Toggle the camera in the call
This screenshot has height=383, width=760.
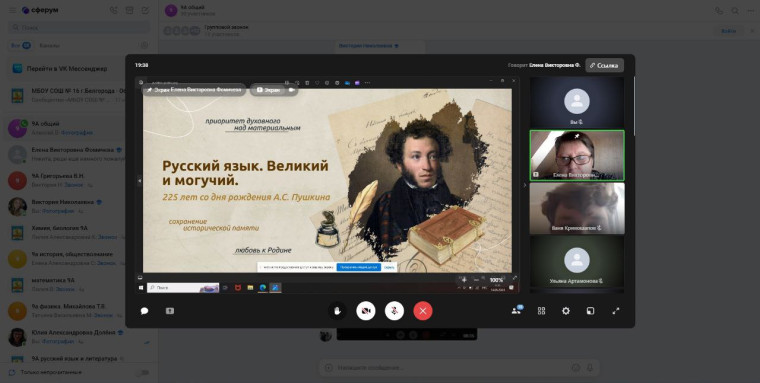pyautogui.click(x=366, y=311)
